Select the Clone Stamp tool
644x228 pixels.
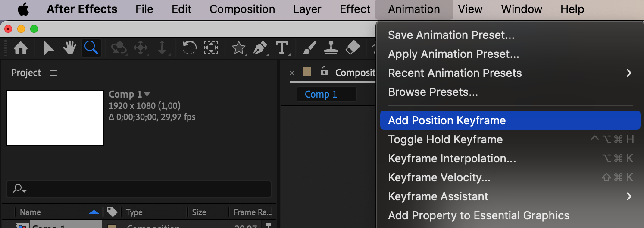[x=331, y=48]
